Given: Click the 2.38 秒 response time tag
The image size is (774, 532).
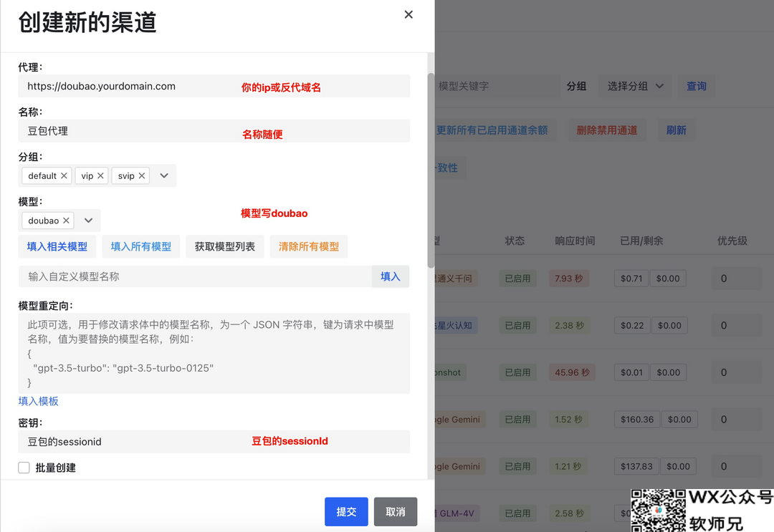Looking at the screenshot, I should (x=569, y=325).
